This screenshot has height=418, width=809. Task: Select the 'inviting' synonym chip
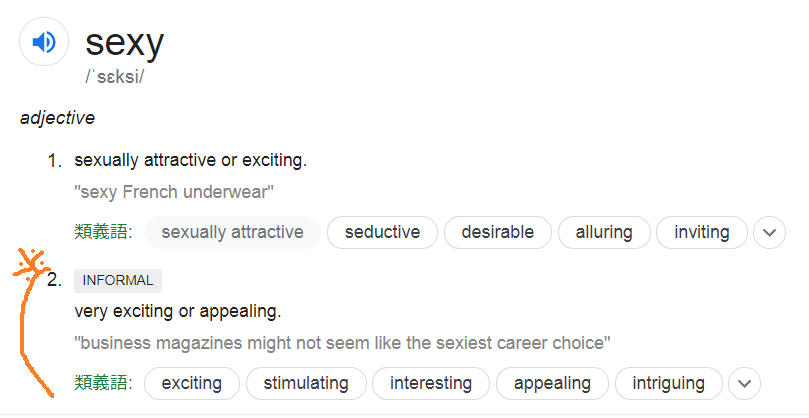702,232
